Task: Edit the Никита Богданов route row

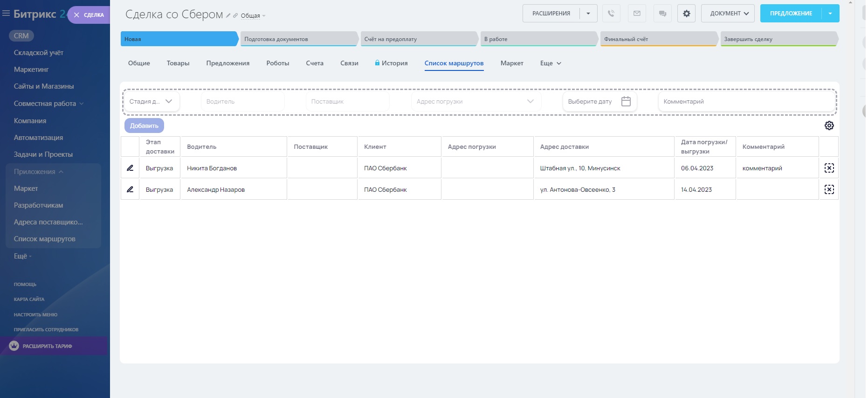Action: click(x=130, y=168)
